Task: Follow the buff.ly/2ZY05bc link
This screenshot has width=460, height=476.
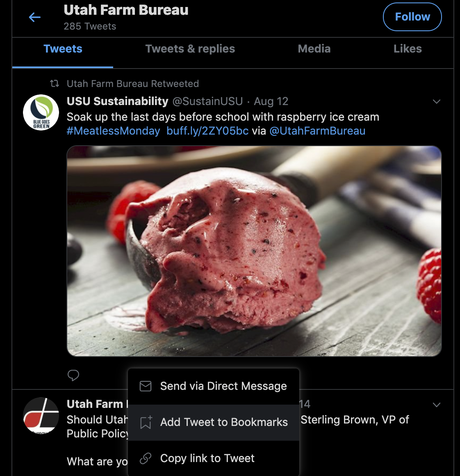Action: (x=207, y=131)
